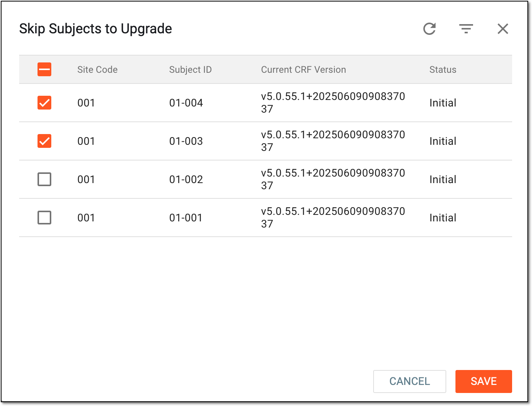532x406 pixels.
Task: Select the CRF version for subject 01-002
Action: click(333, 179)
